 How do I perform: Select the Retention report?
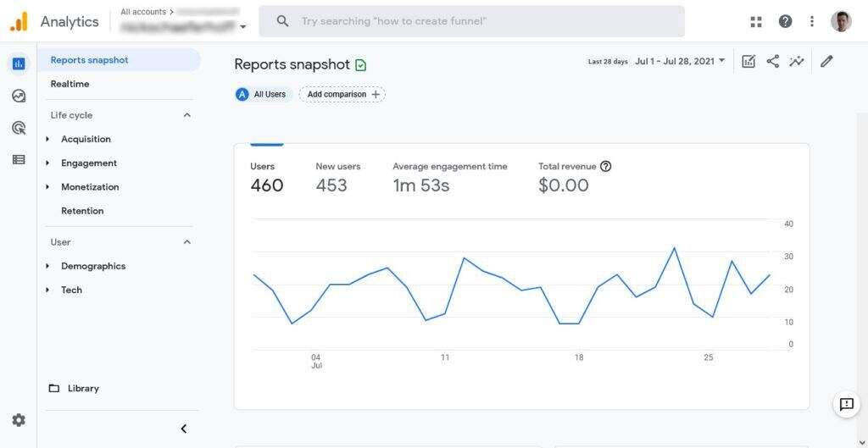82,211
